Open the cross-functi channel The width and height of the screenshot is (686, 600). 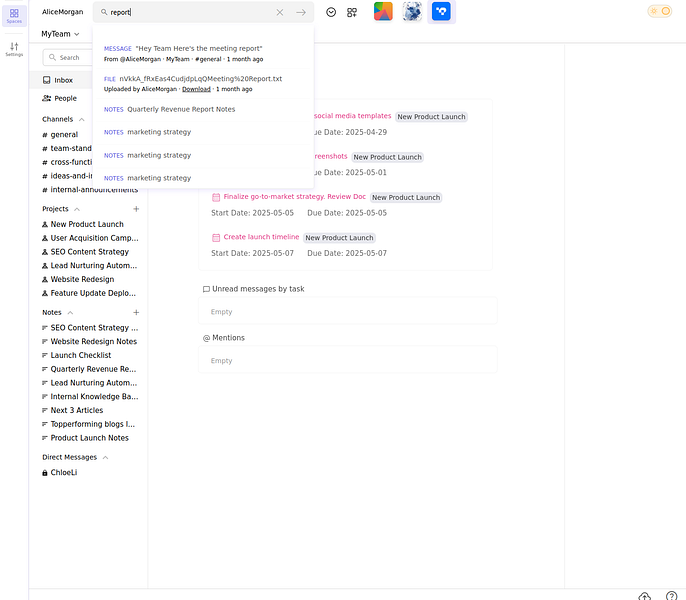pyautogui.click(x=67, y=162)
